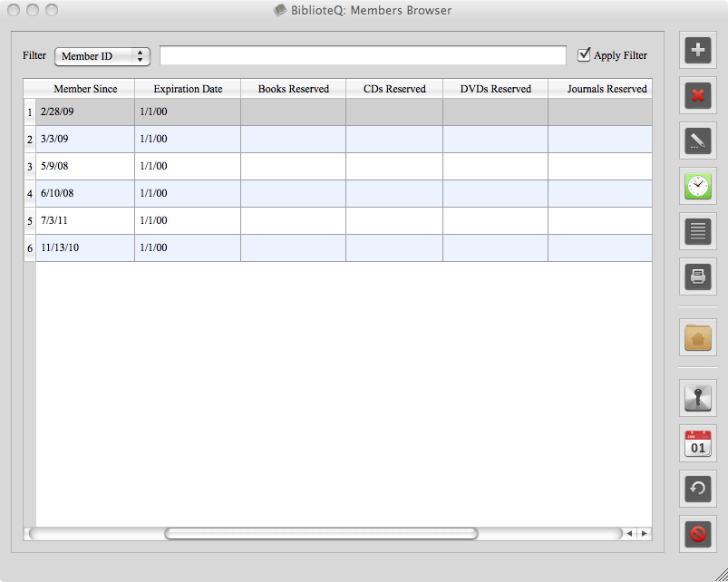The width and height of the screenshot is (728, 582).
Task: Select the member since 5/9/08 cell
Action: tap(85, 166)
